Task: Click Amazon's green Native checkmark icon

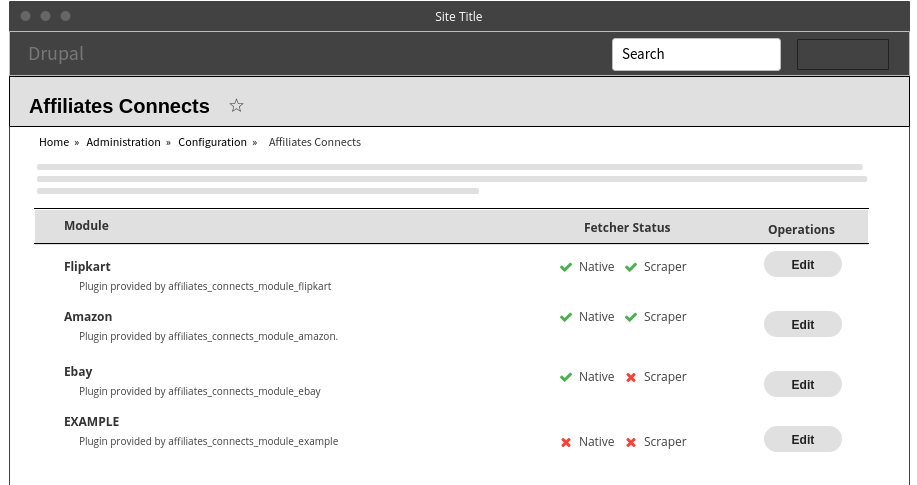Action: tap(566, 317)
